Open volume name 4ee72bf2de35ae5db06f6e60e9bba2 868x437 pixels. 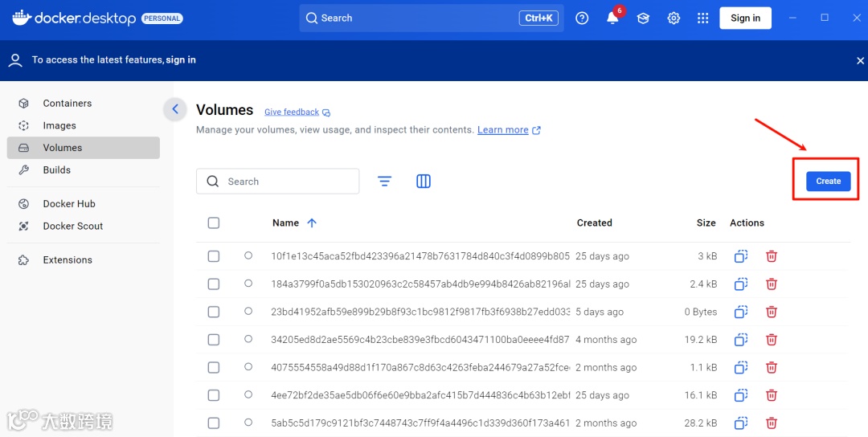420,395
